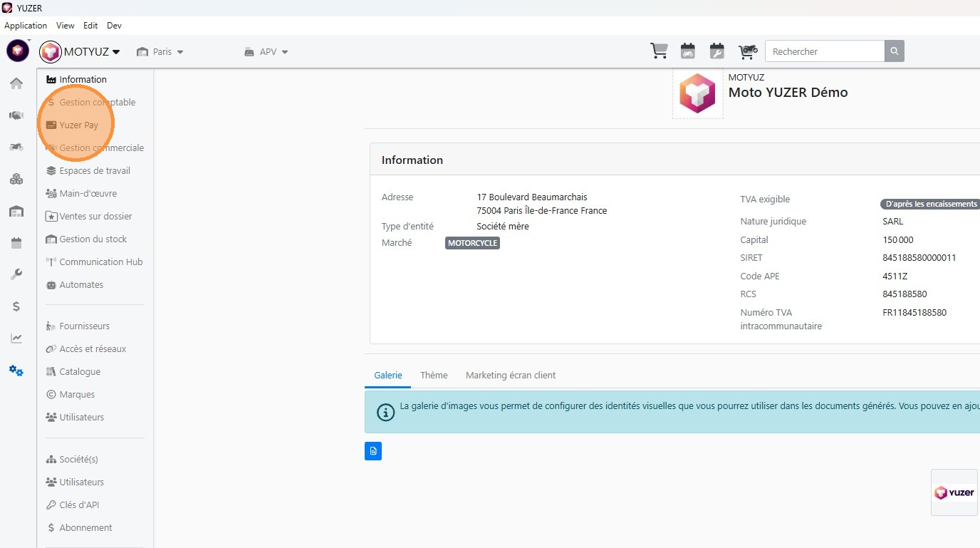The image size is (980, 548).
Task: Click the TVA number FR11845188580
Action: pos(914,313)
